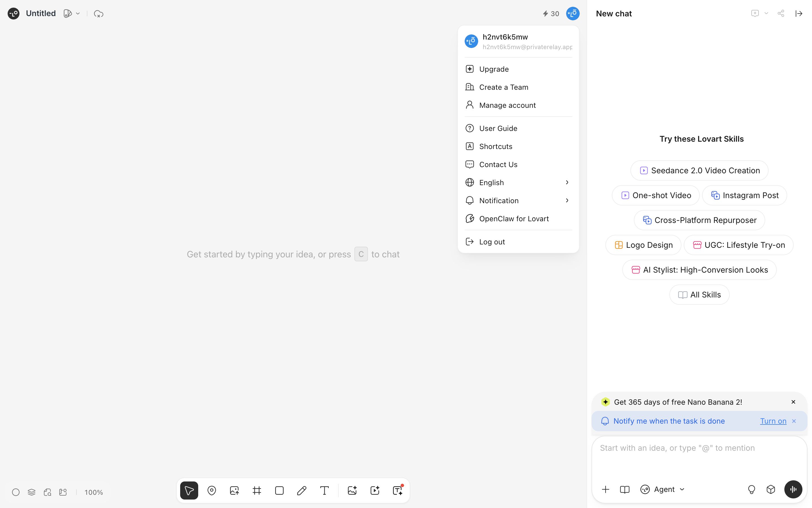Image resolution: width=812 pixels, height=508 pixels.
Task: Open Manage account from the menu
Action: 518,105
